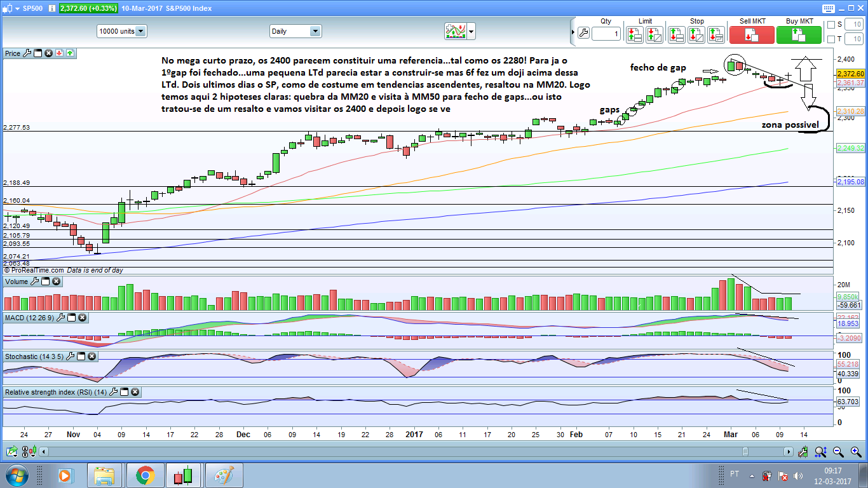Image resolution: width=868 pixels, height=488 pixels.
Task: Click the 2,277.53 price level label
Action: 17,128
